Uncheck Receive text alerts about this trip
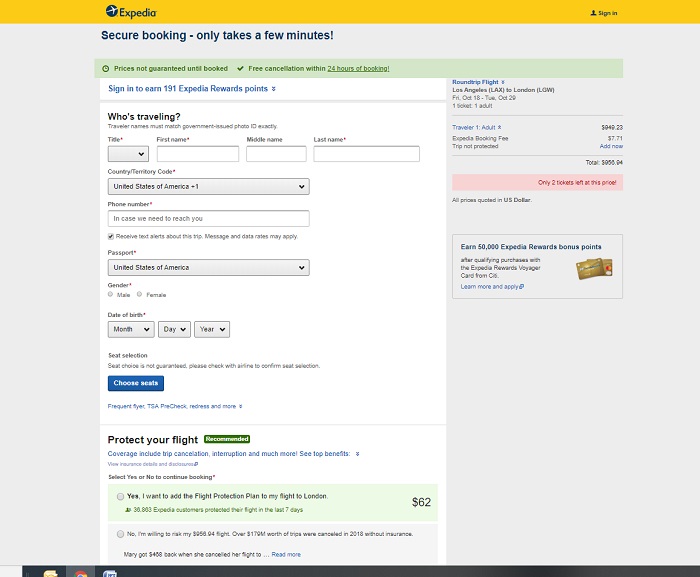700x577 pixels. [x=111, y=237]
